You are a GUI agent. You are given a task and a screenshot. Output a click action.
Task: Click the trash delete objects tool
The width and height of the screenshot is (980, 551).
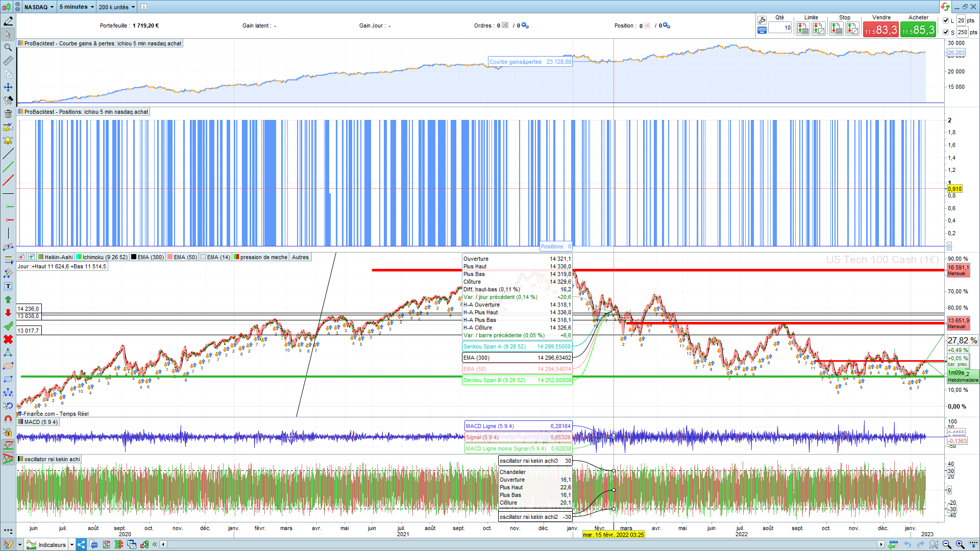click(8, 114)
